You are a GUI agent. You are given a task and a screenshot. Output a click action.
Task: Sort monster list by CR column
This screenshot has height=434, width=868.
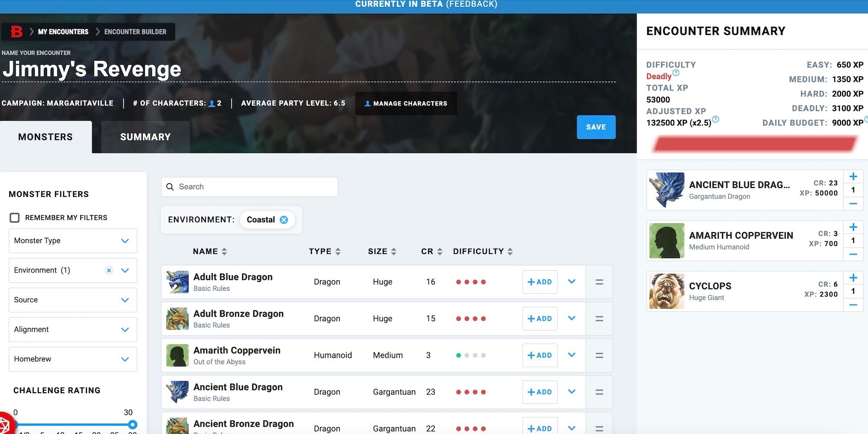(431, 251)
